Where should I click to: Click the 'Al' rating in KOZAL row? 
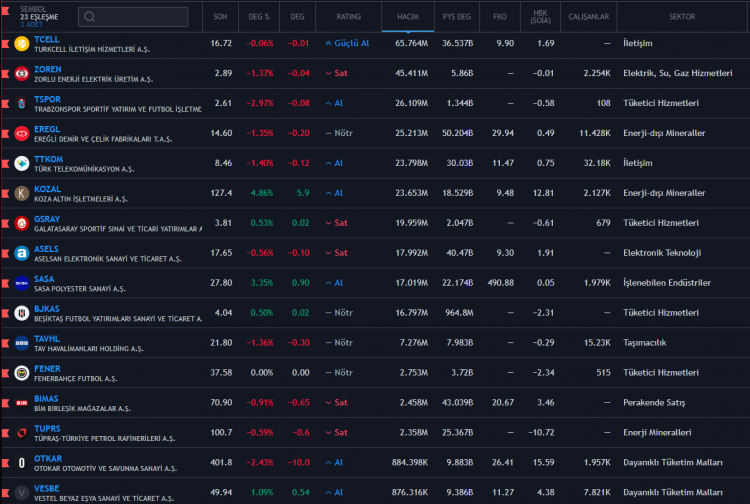[334, 193]
